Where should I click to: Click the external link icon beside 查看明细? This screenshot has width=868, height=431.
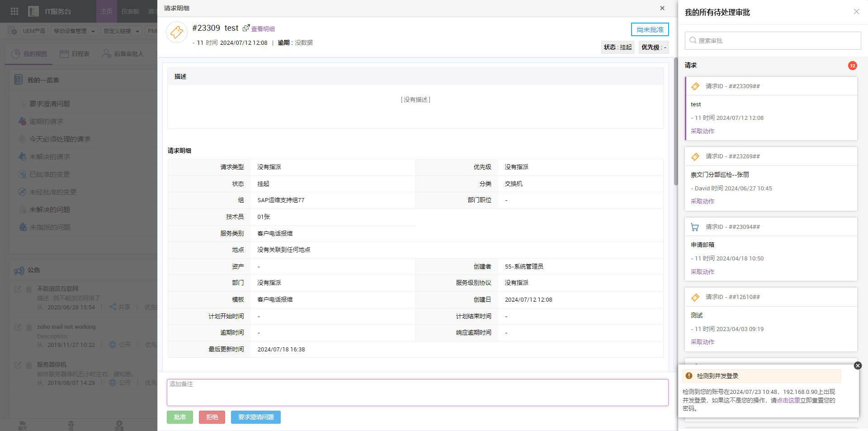(246, 28)
